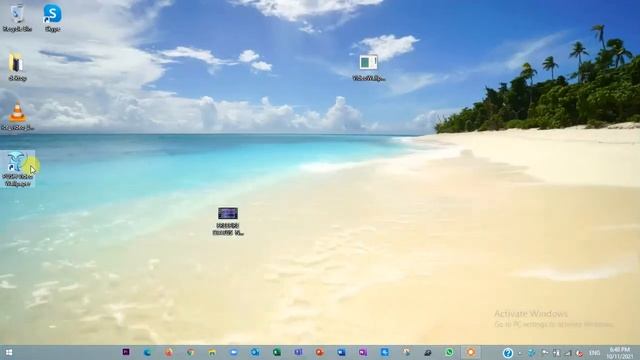Open the network signal icon in the tray
Screen dimensions: 640x360
coord(568,353)
